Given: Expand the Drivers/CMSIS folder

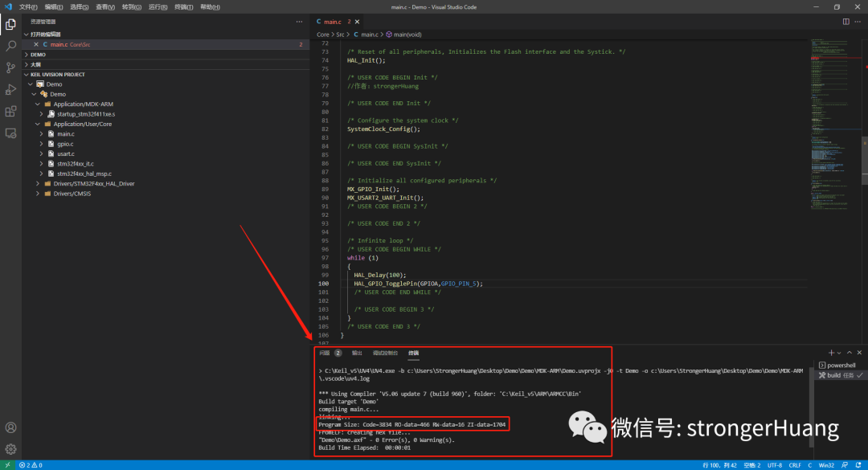Looking at the screenshot, I should [73, 193].
